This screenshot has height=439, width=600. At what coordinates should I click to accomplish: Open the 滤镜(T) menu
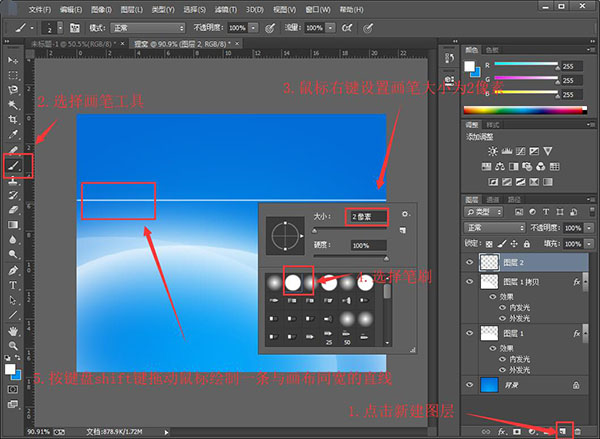[225, 9]
